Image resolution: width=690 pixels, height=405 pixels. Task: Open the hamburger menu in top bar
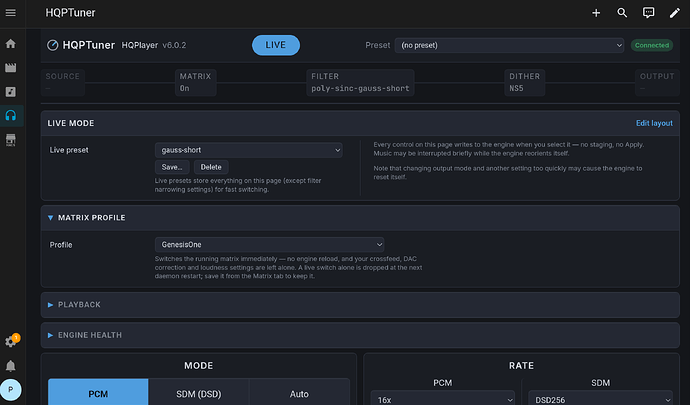(x=11, y=13)
